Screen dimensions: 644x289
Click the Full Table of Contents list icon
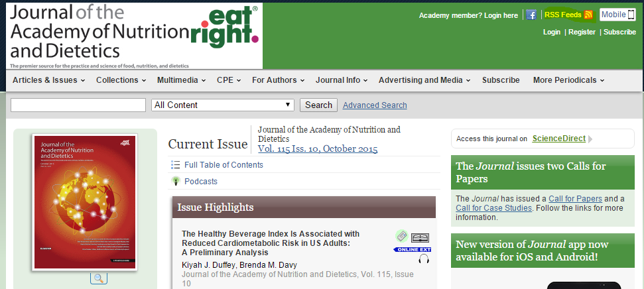pos(175,165)
